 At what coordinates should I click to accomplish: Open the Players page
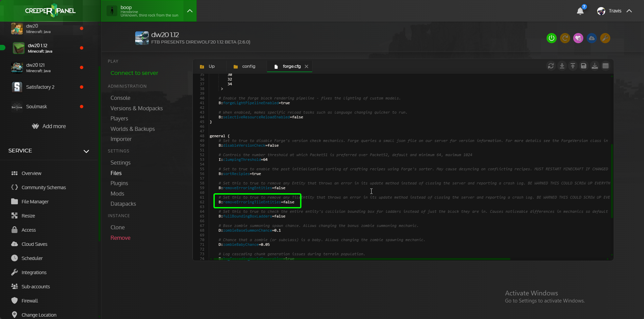[x=119, y=118]
